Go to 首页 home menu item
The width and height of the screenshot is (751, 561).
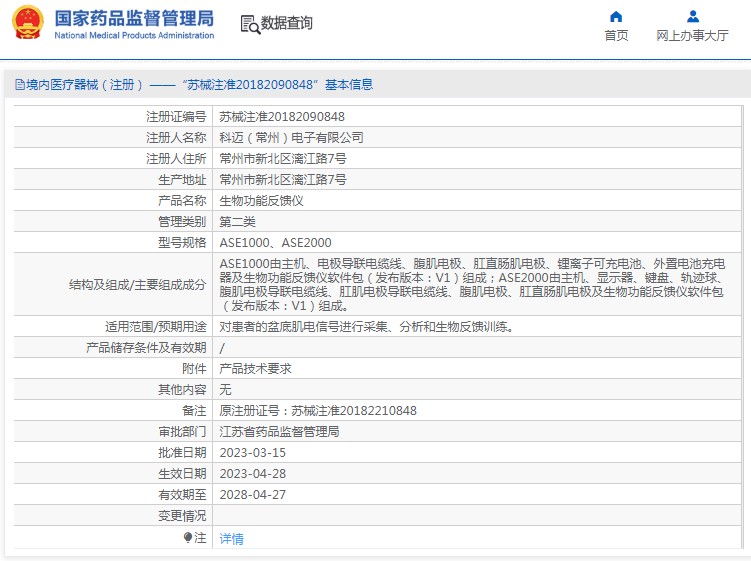[616, 35]
